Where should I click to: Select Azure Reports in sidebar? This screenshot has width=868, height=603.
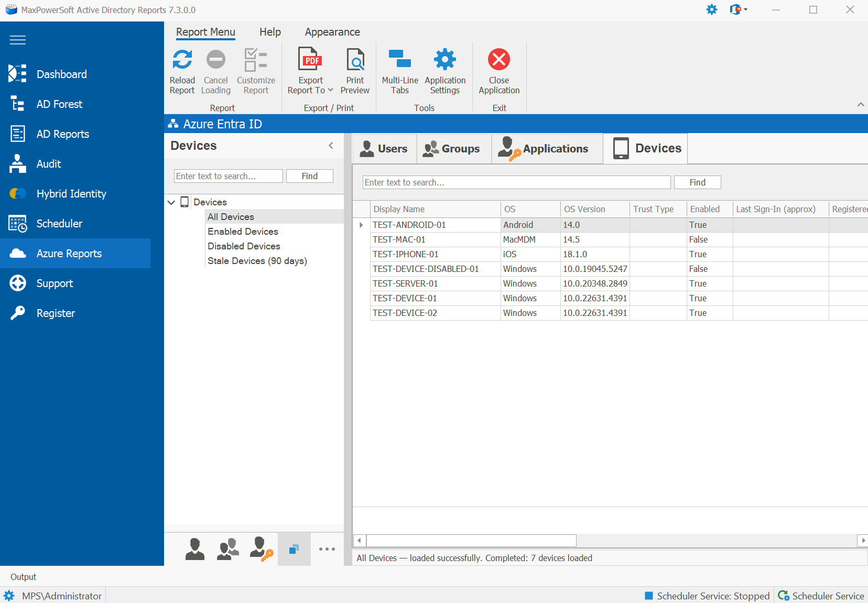click(x=75, y=253)
